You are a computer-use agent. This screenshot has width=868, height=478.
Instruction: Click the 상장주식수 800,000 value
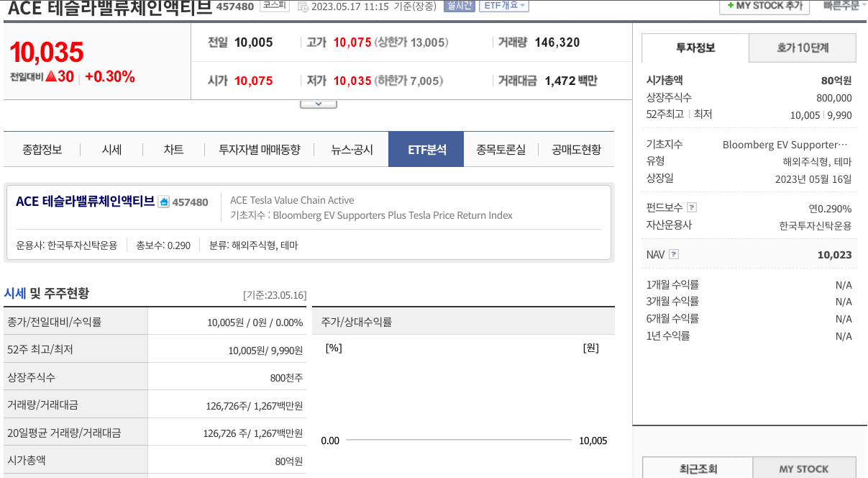[834, 98]
